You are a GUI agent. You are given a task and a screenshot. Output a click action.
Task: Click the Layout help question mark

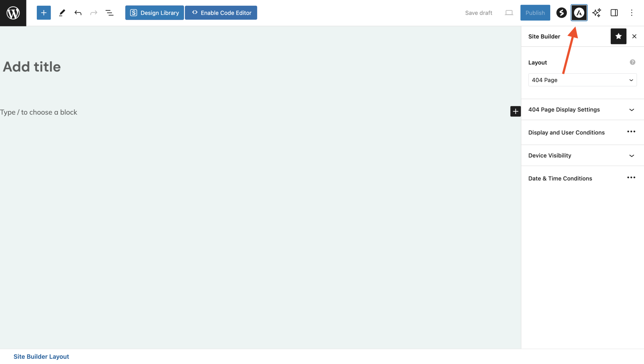(x=632, y=62)
